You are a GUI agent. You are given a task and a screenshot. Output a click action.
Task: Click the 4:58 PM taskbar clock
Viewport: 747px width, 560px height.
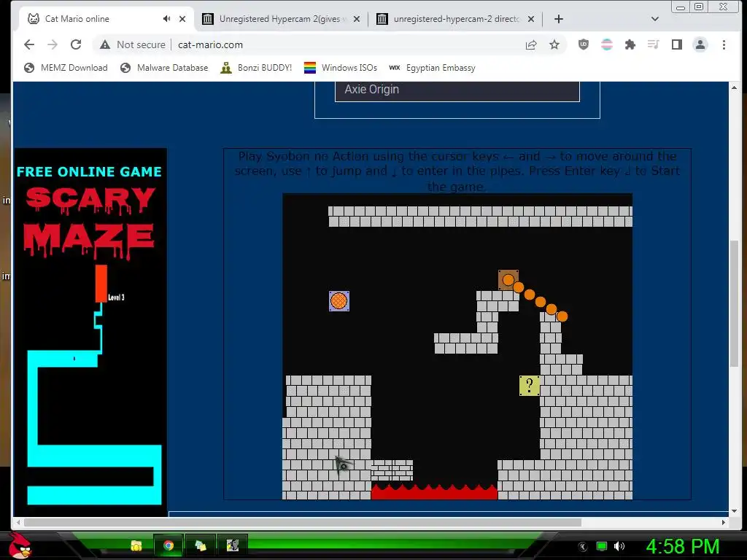pos(682,547)
